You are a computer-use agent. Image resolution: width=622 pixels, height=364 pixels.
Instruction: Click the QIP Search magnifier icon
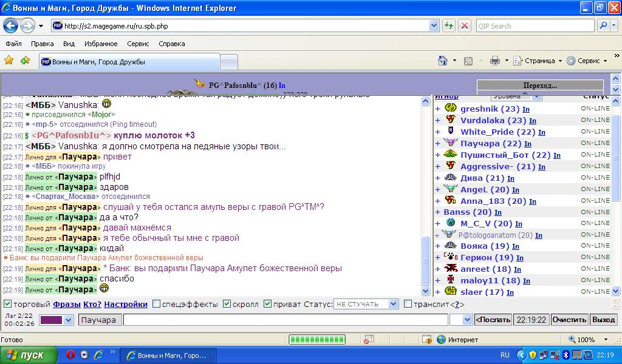tap(603, 25)
